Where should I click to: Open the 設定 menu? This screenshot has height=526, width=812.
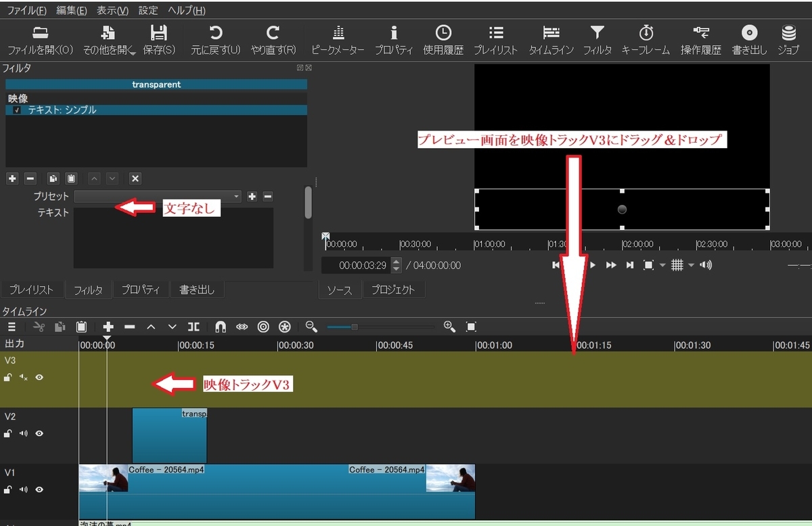click(x=148, y=10)
